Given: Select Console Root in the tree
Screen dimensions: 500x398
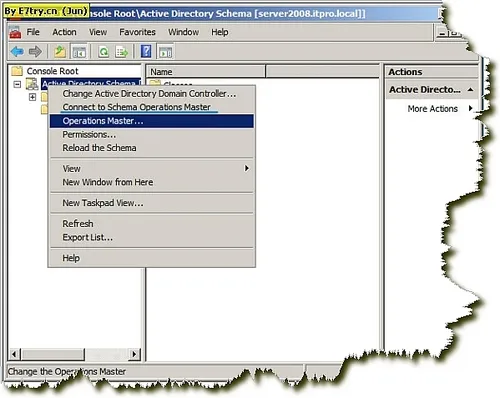Looking at the screenshot, I should click(52, 71).
